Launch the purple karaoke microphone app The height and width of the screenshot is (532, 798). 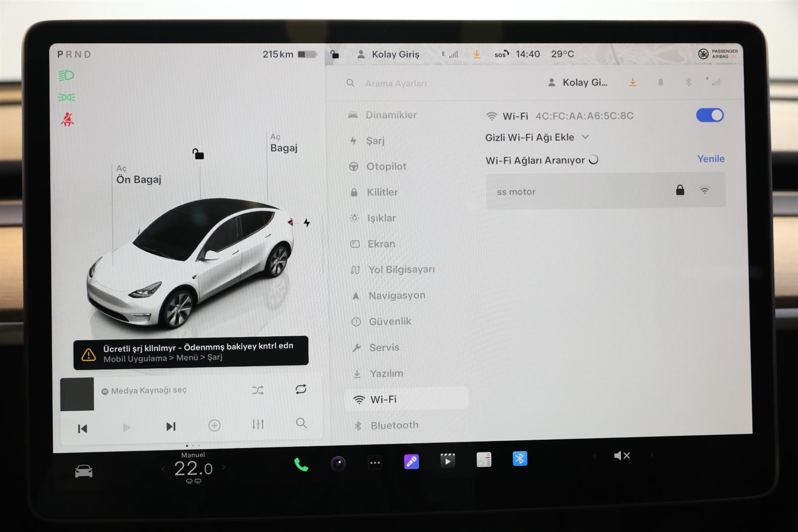point(411,462)
